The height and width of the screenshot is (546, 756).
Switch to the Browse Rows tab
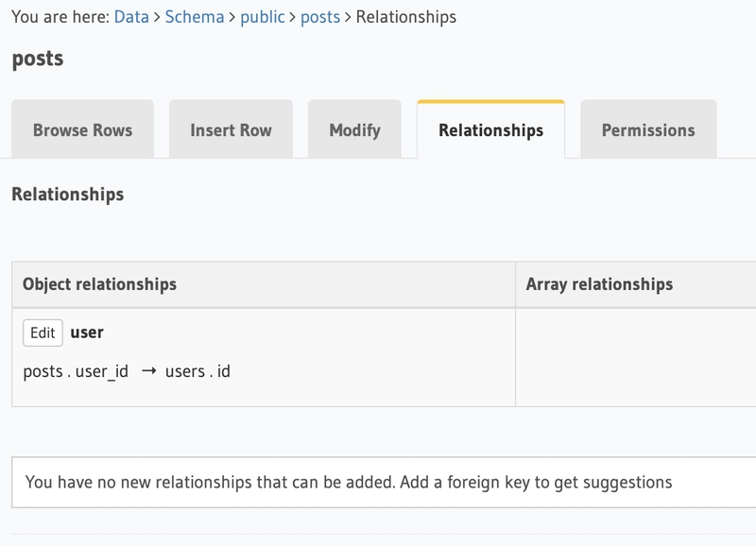click(82, 130)
